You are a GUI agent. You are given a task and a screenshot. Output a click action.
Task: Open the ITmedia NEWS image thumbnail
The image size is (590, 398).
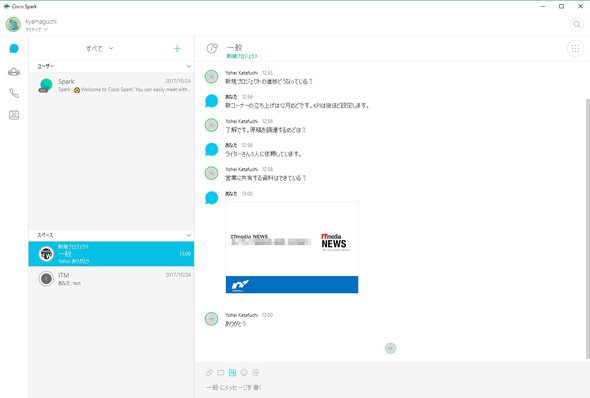(x=292, y=247)
